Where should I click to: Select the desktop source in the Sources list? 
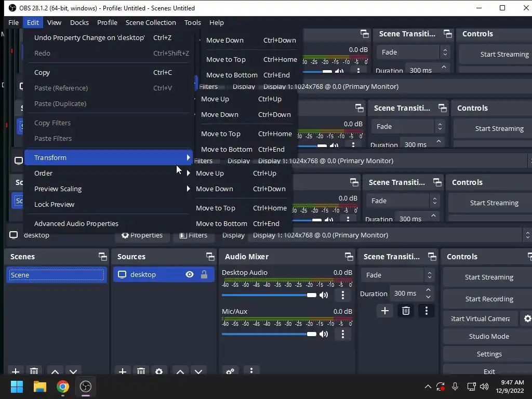[164, 274]
